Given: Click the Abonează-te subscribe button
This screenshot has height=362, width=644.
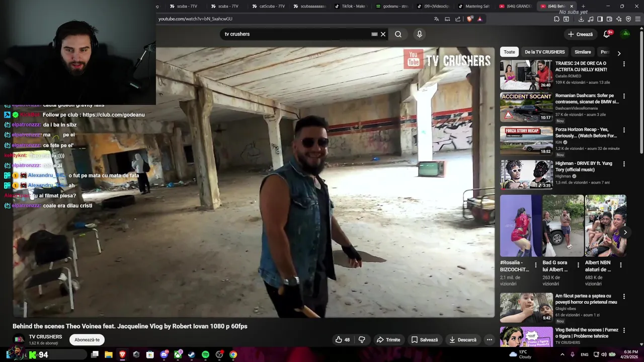Looking at the screenshot, I should click(87, 340).
